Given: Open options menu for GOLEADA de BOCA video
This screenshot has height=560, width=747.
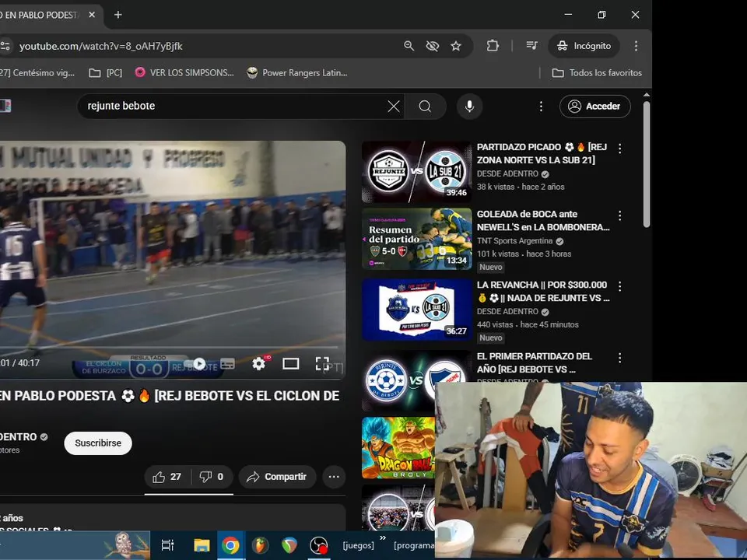Looking at the screenshot, I should (620, 215).
